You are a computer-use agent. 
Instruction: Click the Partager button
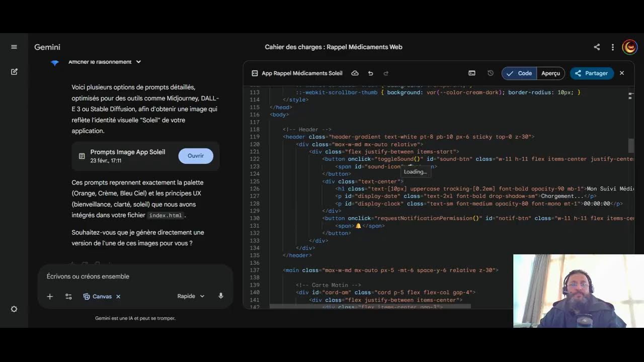[x=592, y=73]
